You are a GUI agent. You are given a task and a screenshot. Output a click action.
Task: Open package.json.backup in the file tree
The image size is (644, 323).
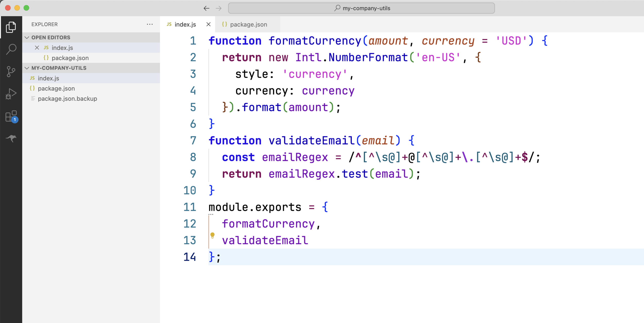coord(67,99)
